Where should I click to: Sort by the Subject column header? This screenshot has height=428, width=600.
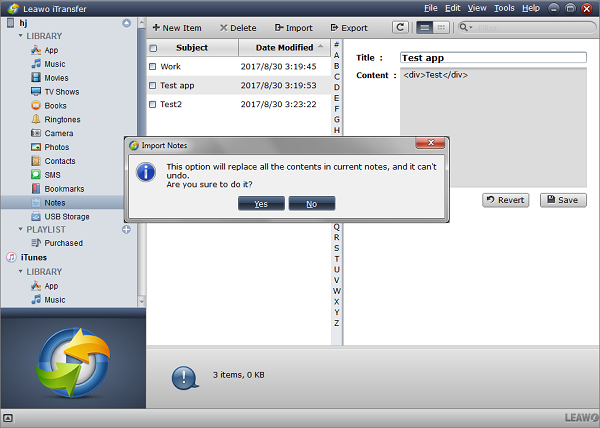[192, 48]
